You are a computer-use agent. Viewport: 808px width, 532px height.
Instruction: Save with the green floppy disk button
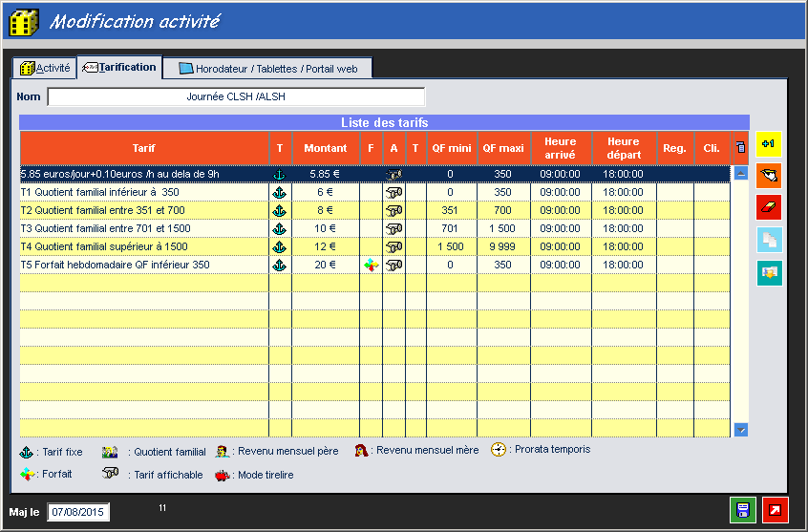point(742,510)
